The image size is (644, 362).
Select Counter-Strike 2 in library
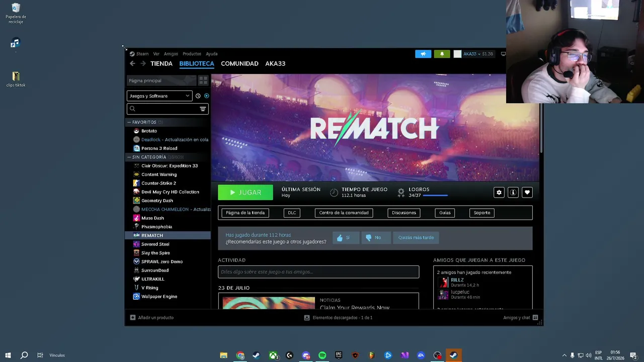click(158, 183)
